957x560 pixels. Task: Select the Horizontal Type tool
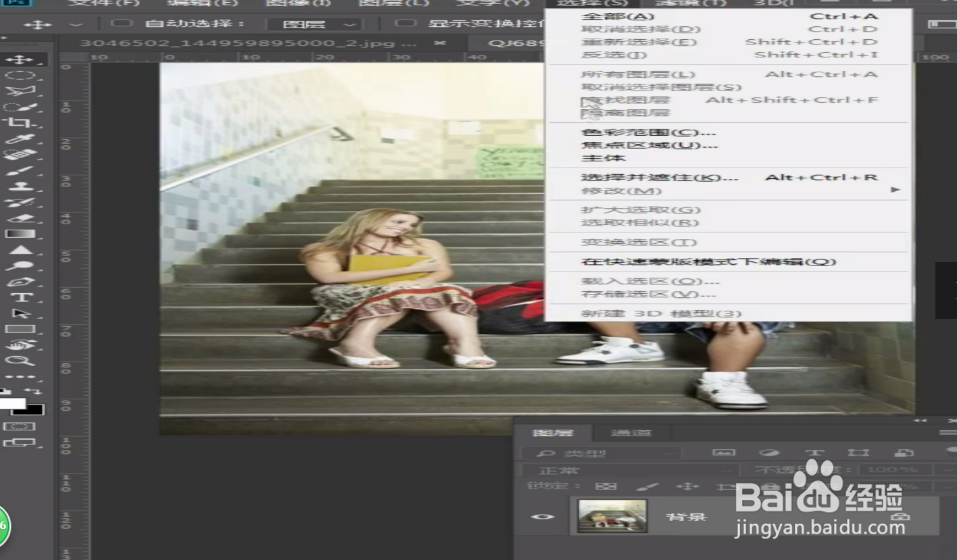point(20,298)
